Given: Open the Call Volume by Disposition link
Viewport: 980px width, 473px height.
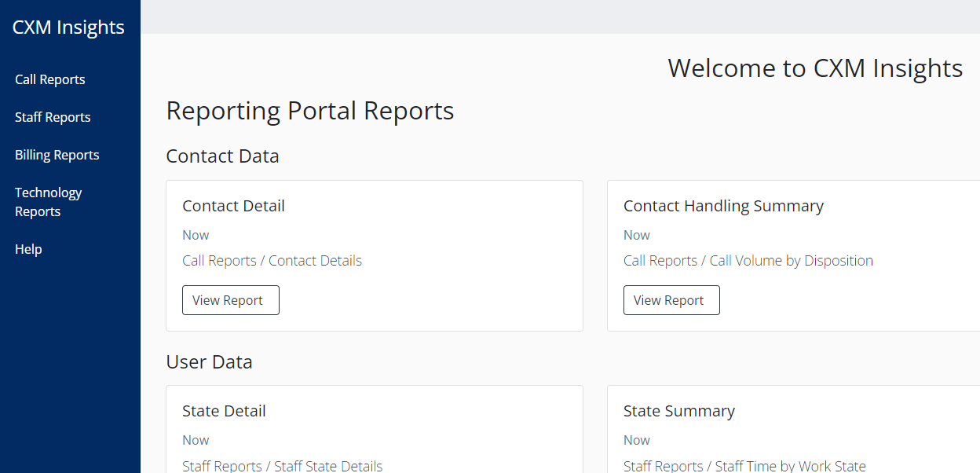Looking at the screenshot, I should (791, 261).
